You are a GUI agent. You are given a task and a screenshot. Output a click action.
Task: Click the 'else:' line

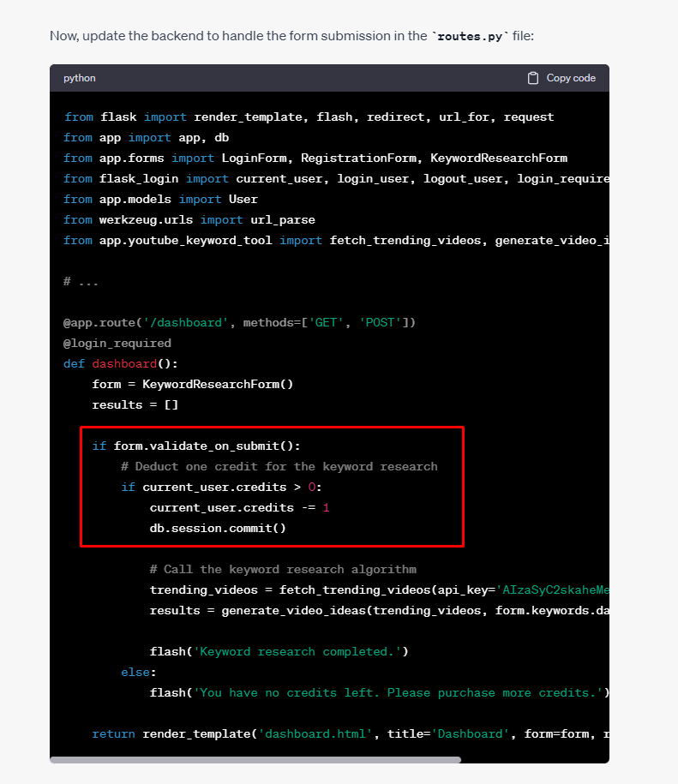[139, 672]
